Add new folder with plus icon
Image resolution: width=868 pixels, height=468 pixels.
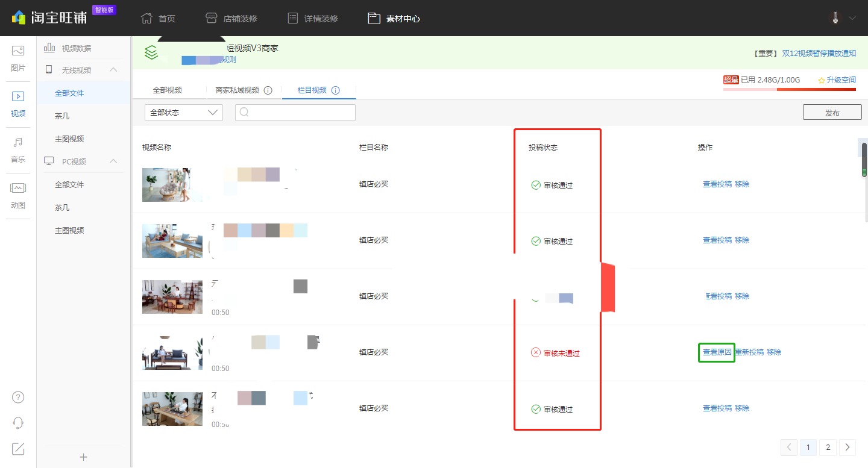tap(84, 457)
